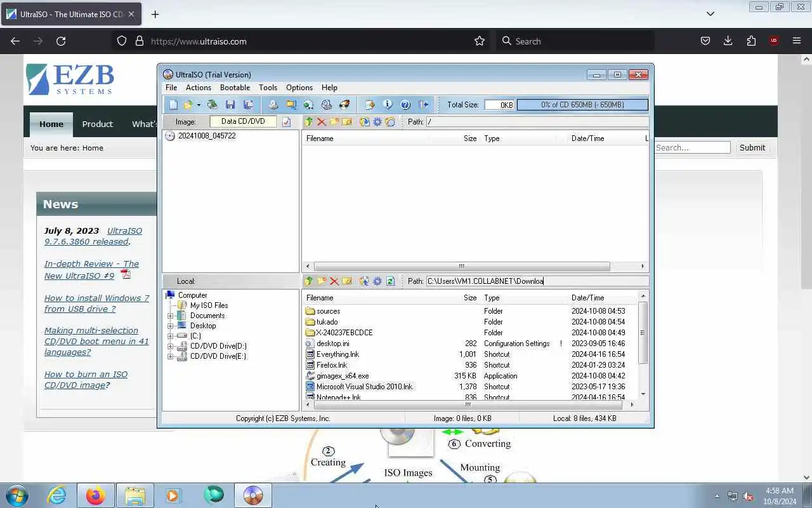Click the image Path field showing /

[537, 122]
